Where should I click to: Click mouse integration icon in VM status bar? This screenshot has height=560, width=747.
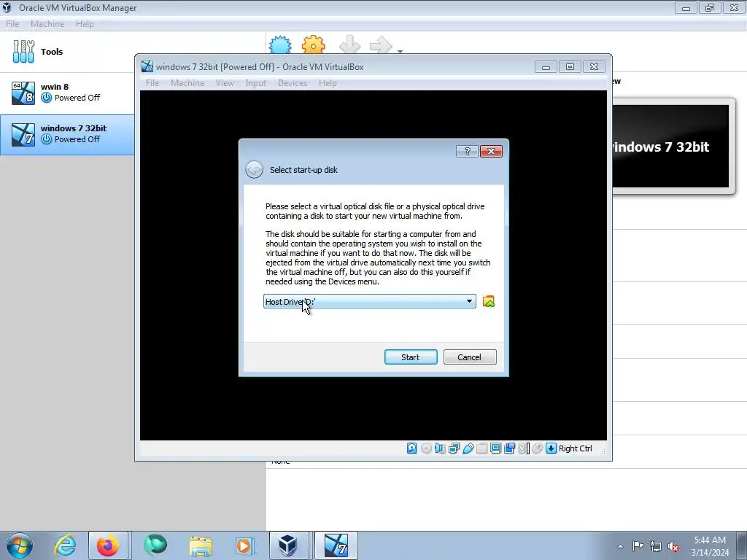click(538, 448)
